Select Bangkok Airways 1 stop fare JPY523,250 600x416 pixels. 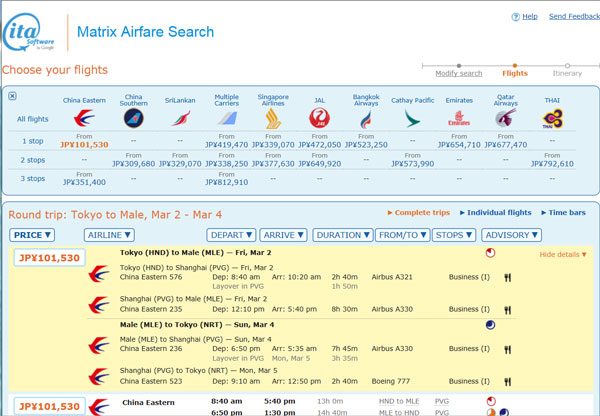tap(366, 145)
